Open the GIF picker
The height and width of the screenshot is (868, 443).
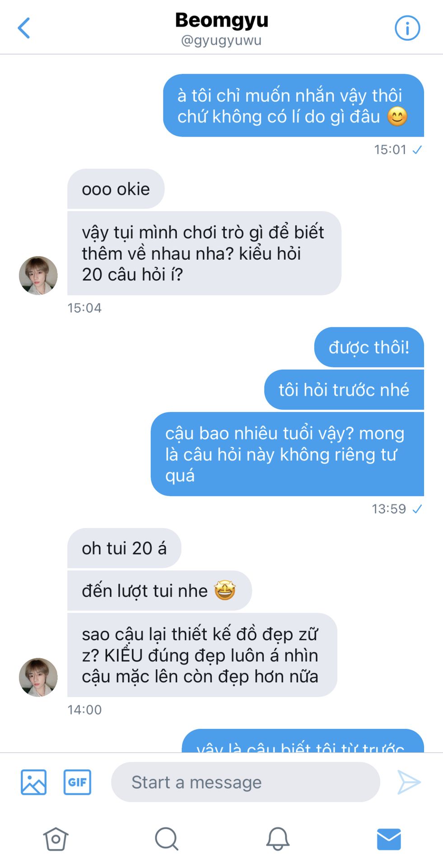77,782
